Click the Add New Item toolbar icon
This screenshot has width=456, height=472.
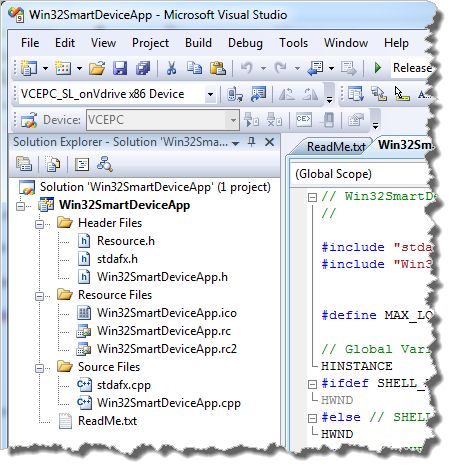(x=63, y=68)
